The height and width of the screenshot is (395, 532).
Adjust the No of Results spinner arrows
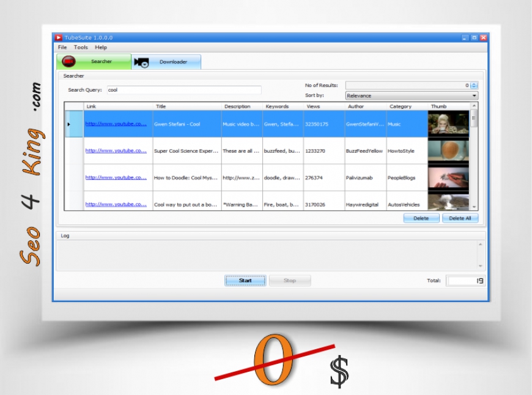pyautogui.click(x=475, y=85)
